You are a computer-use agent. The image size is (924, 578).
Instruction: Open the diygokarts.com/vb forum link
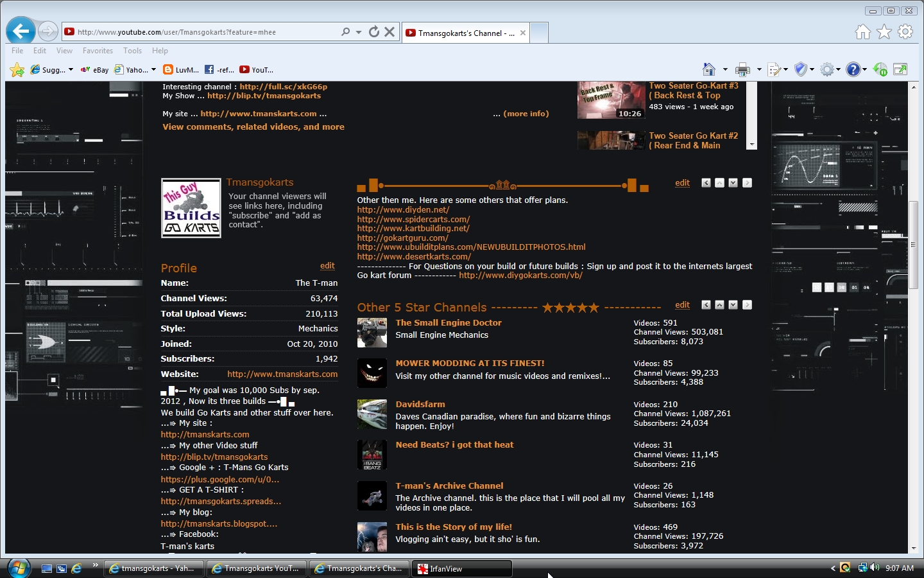tap(521, 276)
